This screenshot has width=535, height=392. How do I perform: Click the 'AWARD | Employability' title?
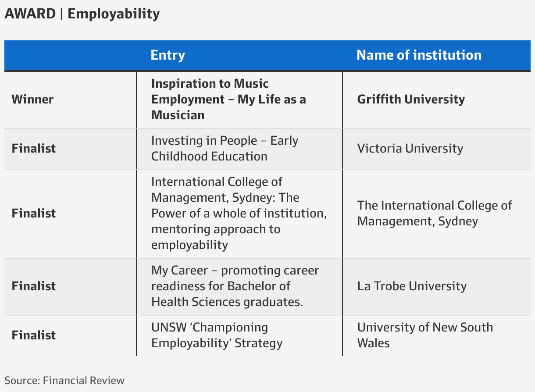point(82,14)
